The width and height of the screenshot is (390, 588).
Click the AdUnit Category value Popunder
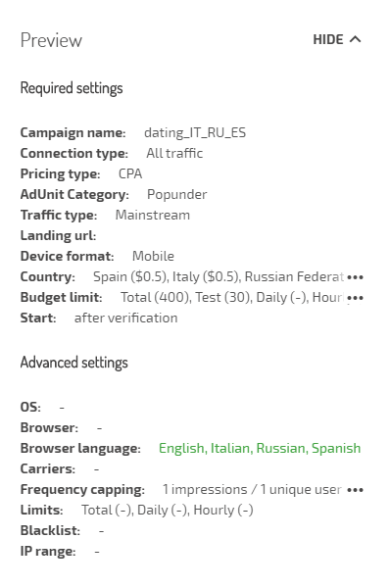[x=176, y=194]
